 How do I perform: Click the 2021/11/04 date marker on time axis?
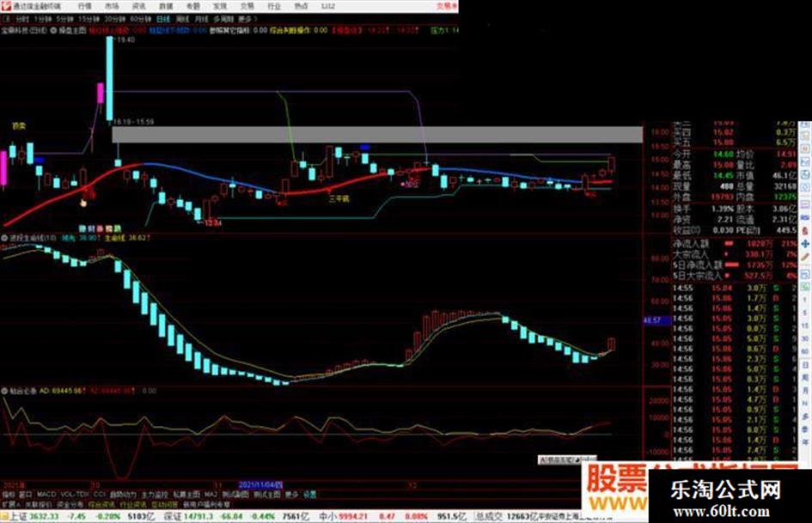(260, 485)
